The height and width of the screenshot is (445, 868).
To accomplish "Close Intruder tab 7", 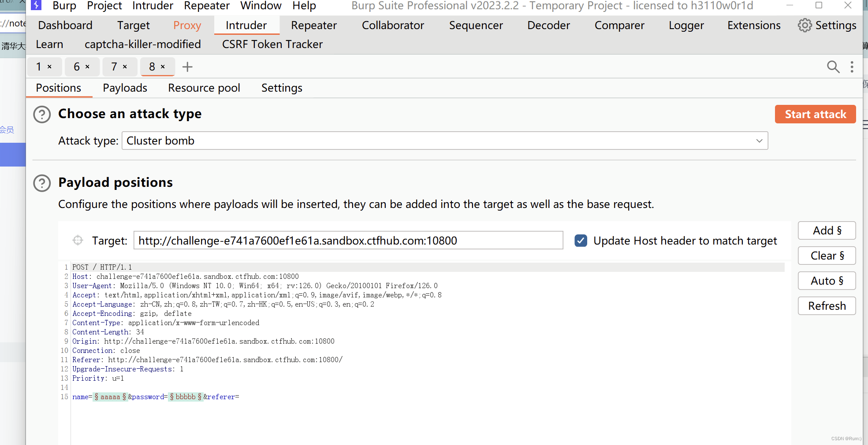I will [125, 67].
